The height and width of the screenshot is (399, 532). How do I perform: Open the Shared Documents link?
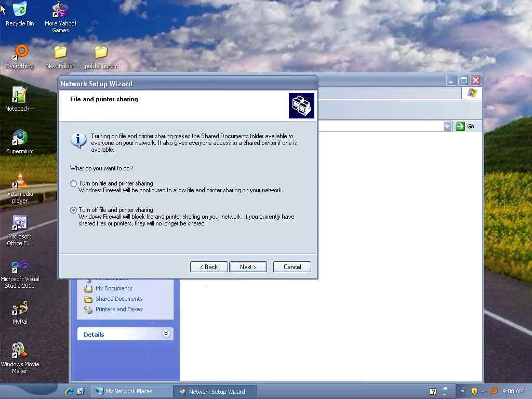(119, 299)
